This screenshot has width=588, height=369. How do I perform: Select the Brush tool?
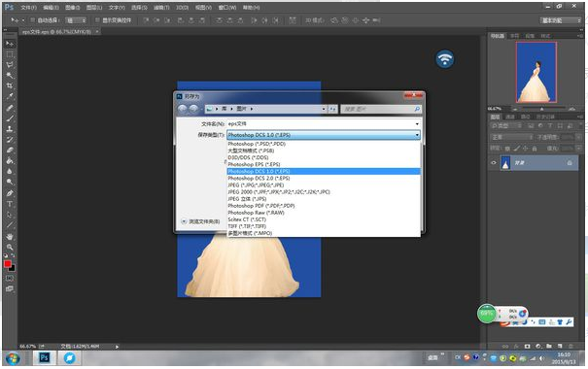[10, 118]
